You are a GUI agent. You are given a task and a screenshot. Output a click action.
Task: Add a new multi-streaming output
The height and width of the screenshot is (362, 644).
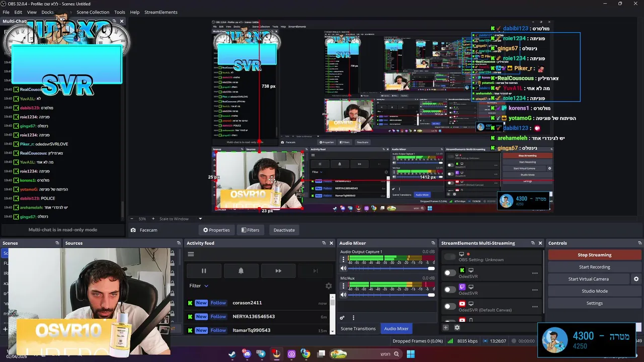tap(445, 327)
